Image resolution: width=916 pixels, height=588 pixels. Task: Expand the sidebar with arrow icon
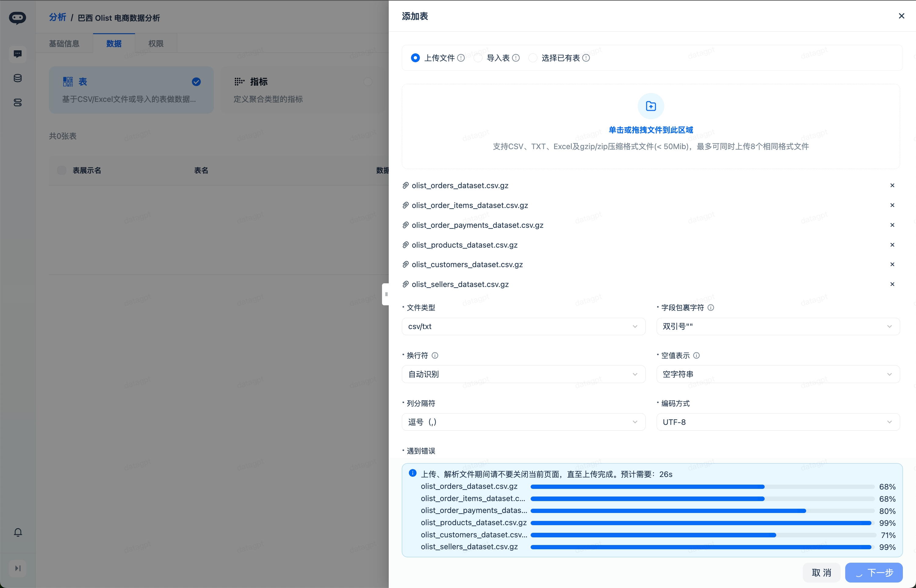pyautogui.click(x=18, y=568)
